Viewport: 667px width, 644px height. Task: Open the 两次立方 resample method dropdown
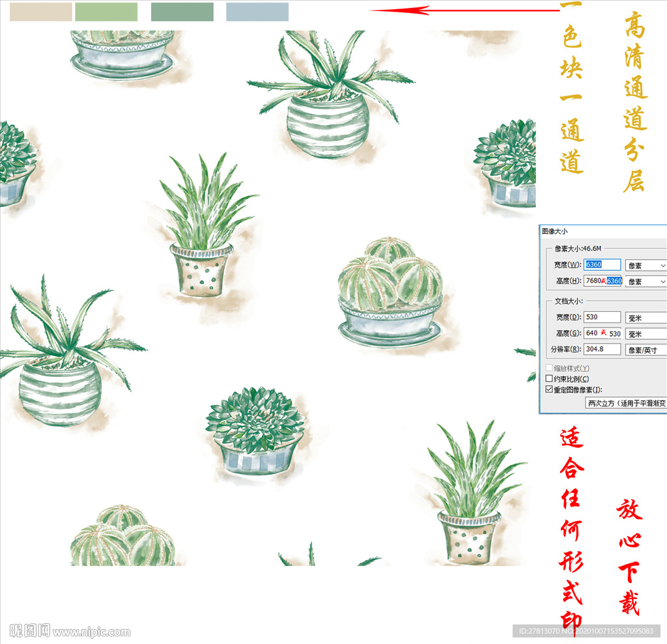(625, 404)
